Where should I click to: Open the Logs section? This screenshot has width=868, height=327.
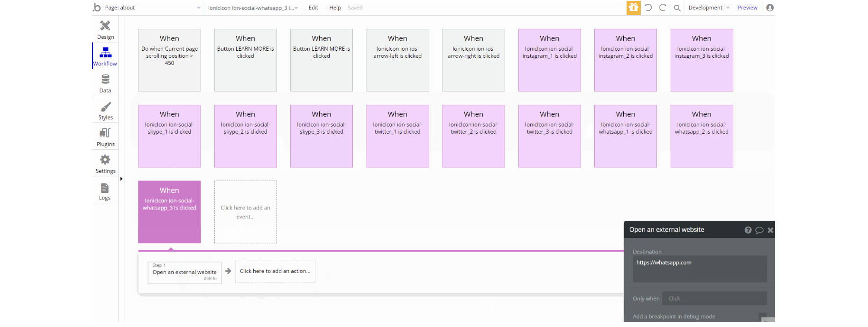pyautogui.click(x=105, y=191)
